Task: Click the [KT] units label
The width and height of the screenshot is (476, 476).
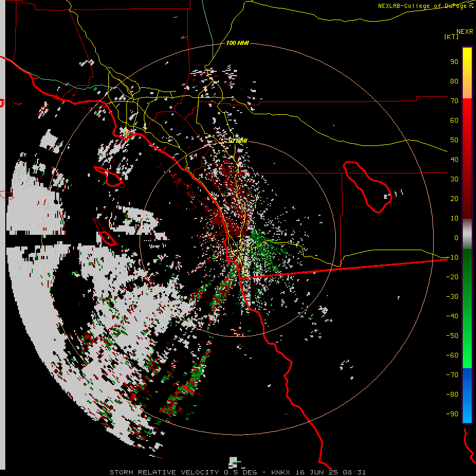Action: click(x=452, y=36)
